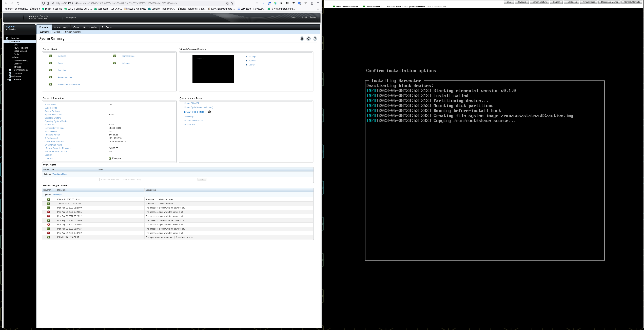Click the error icon beside Mon Aug 01 2022 05:28:55 event
644x330 pixels.
coord(49,212)
